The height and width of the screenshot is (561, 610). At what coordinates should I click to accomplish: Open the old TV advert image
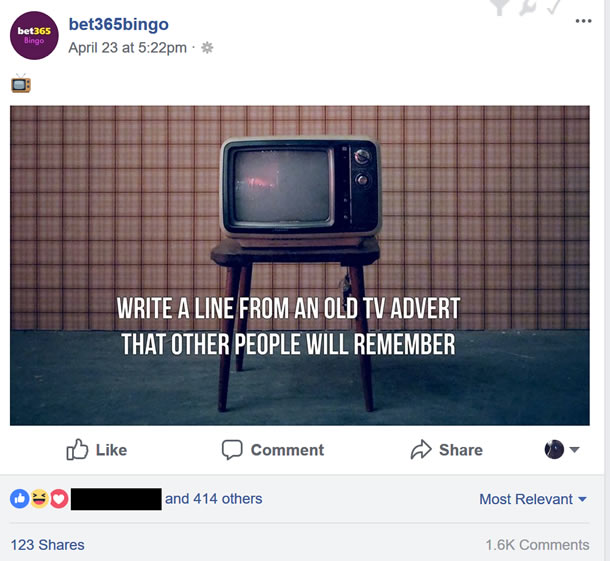tap(300, 265)
